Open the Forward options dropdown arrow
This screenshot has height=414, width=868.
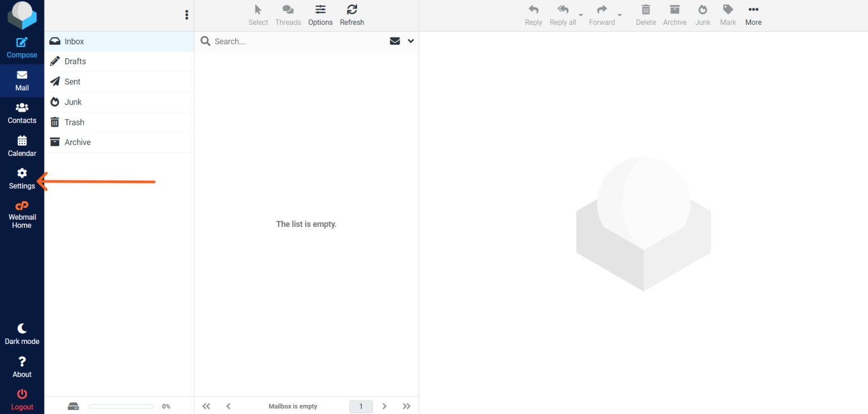coord(620,15)
